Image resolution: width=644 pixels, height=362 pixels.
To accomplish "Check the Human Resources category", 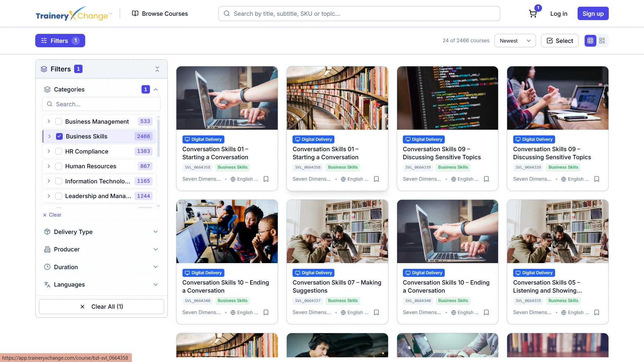I will 59,166.
